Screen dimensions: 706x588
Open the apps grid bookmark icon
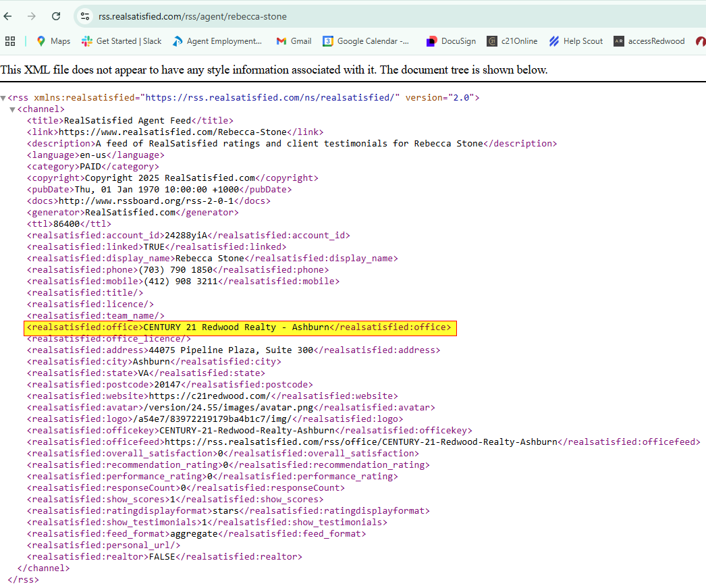point(10,41)
